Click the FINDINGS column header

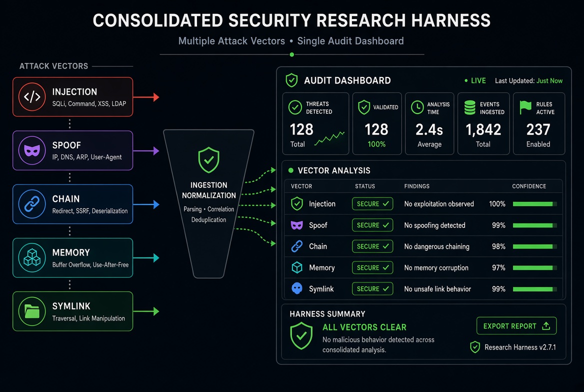[417, 186]
